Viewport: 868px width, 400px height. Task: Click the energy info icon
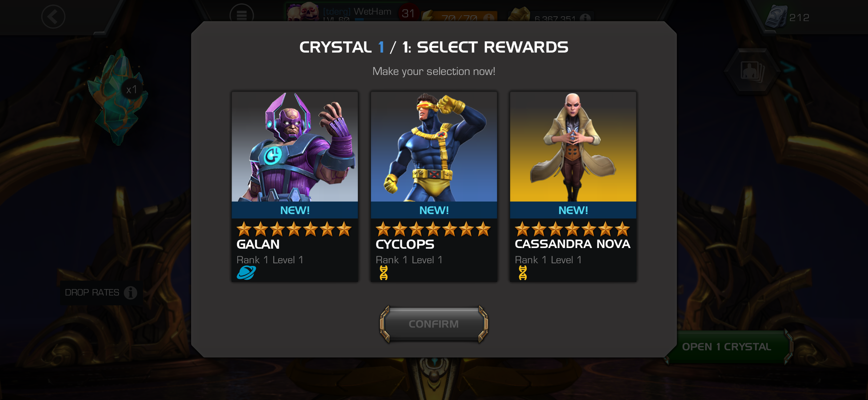(x=489, y=17)
